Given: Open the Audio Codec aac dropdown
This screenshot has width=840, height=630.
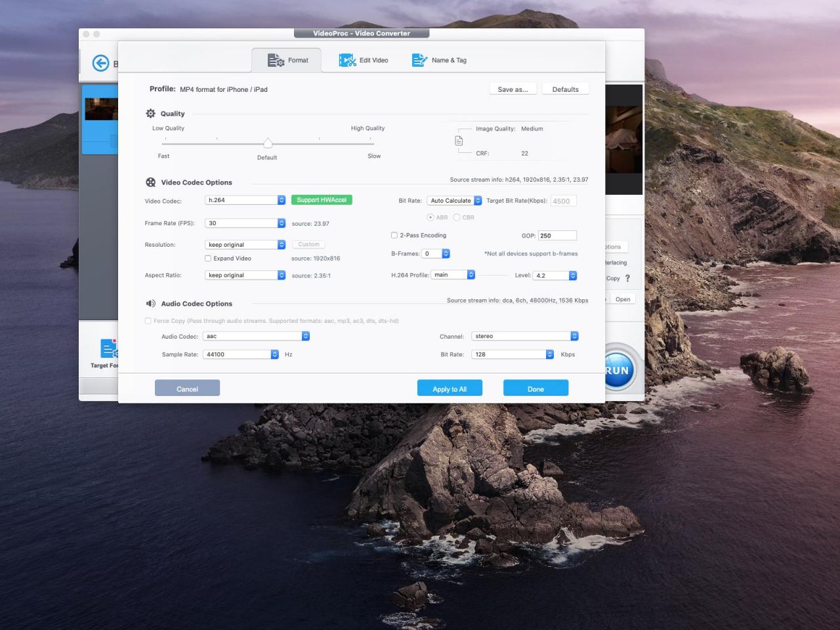Looking at the screenshot, I should pyautogui.click(x=257, y=336).
